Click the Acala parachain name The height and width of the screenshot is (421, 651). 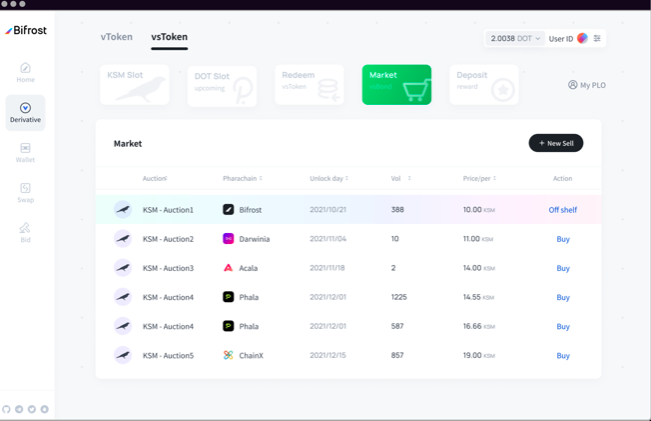tap(248, 268)
